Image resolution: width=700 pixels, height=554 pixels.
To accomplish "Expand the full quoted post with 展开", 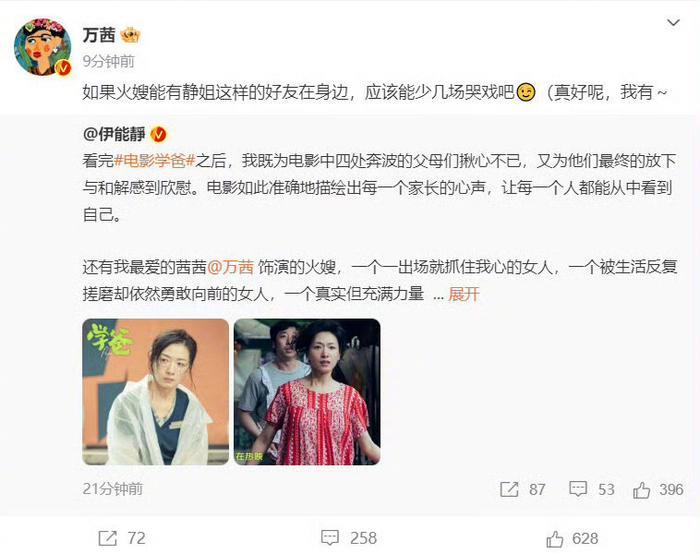I will (x=464, y=294).
